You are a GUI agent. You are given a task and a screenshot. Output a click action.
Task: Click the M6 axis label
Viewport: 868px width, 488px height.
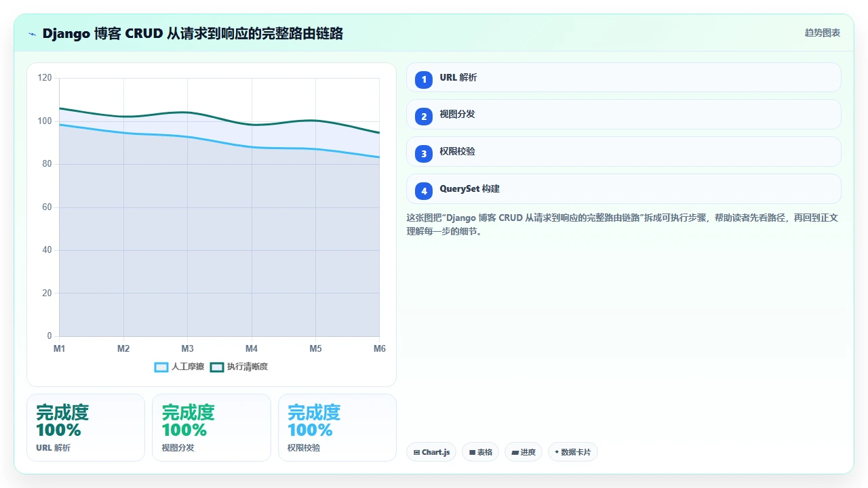pyautogui.click(x=380, y=348)
